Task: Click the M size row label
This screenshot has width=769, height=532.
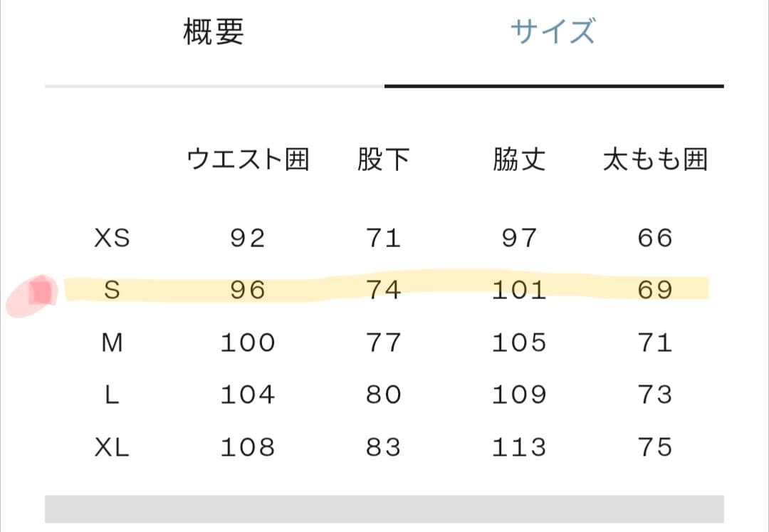Action: 114,342
